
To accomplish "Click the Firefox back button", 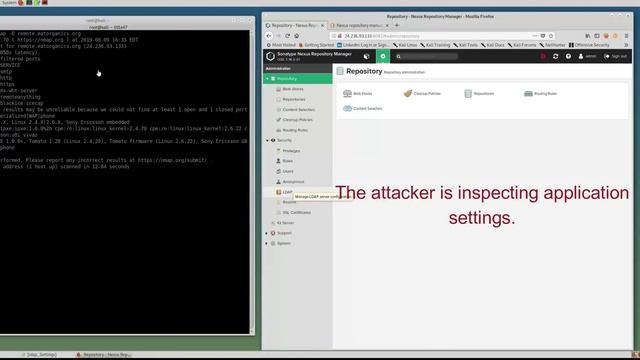I will click(x=269, y=36).
